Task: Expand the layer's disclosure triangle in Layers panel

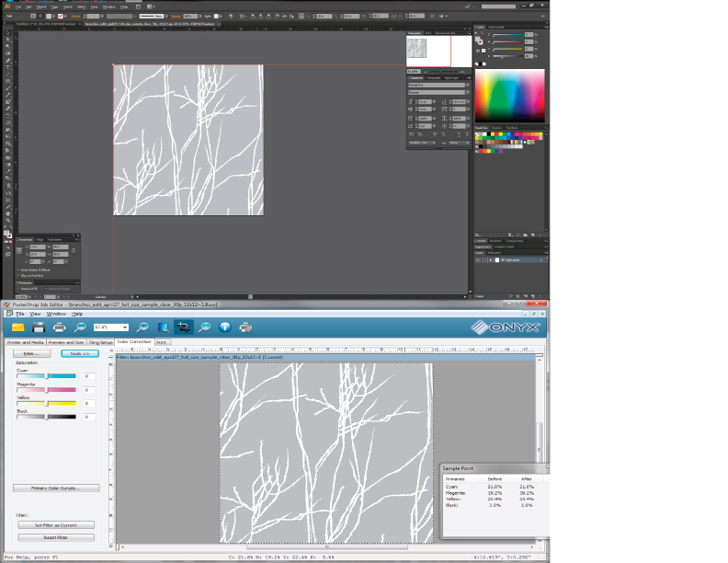Action: click(x=490, y=260)
